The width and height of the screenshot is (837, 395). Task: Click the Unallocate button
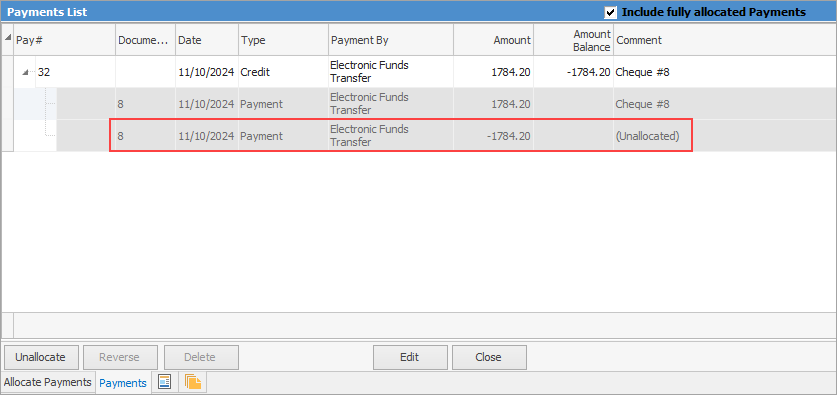pyautogui.click(x=41, y=357)
